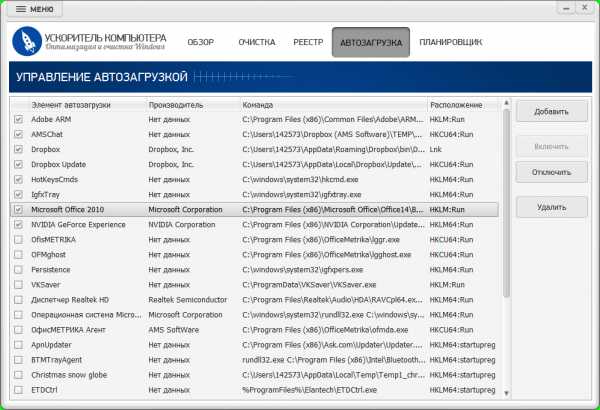Click the Отключить button

[x=551, y=172]
